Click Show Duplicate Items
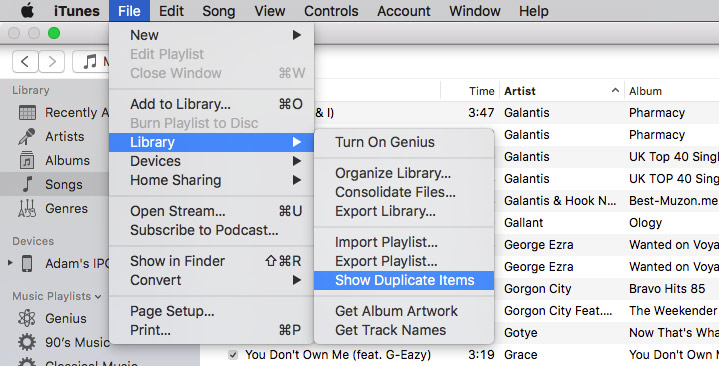The image size is (719, 366). [404, 280]
